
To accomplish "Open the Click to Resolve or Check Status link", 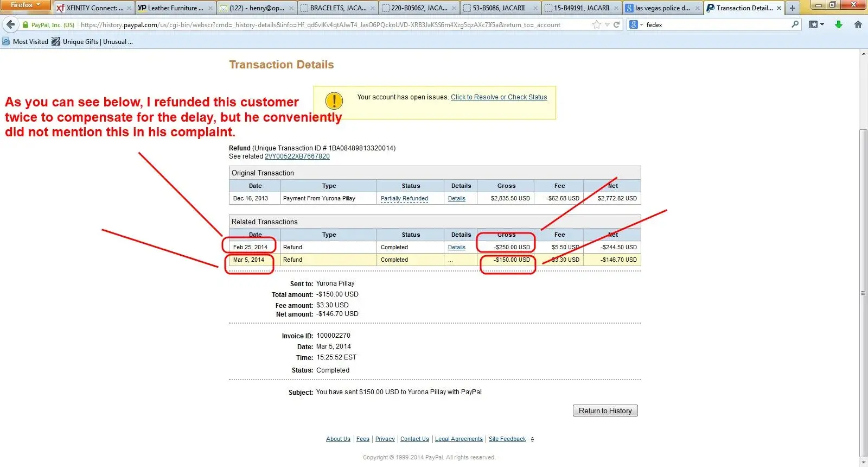I will point(499,97).
